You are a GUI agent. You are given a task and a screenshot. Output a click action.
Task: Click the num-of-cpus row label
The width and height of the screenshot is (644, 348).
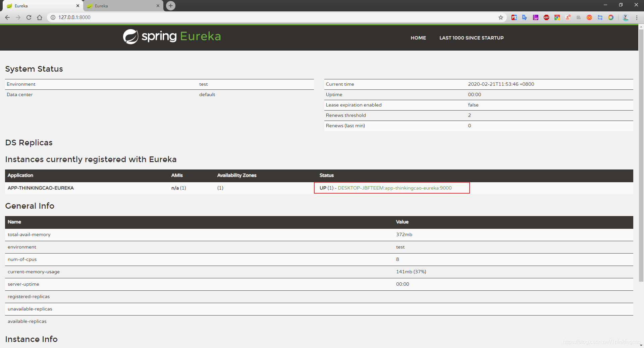[x=22, y=259]
